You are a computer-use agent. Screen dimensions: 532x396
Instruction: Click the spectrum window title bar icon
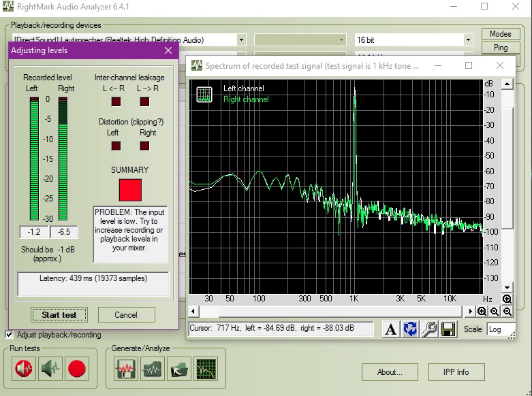coord(196,65)
